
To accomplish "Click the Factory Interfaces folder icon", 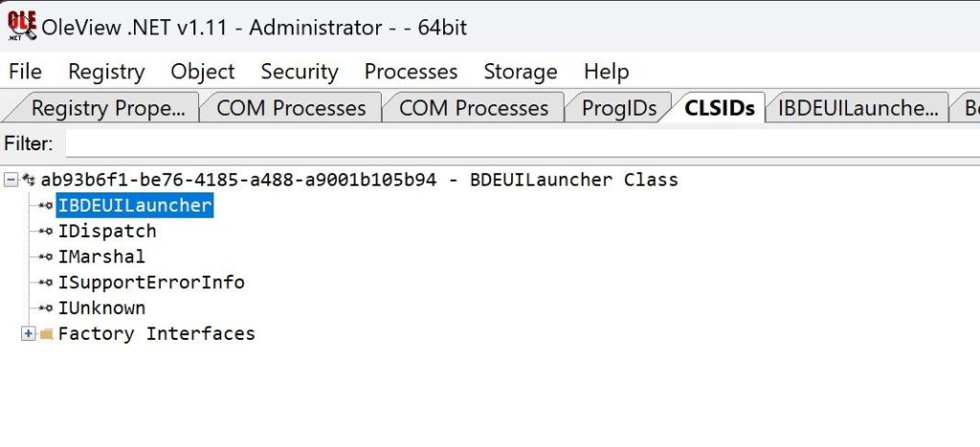I will pos(46,334).
